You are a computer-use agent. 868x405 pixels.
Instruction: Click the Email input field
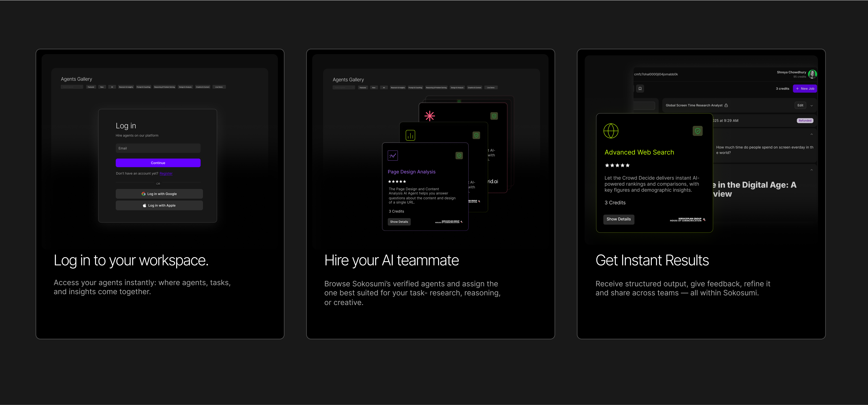coord(158,148)
